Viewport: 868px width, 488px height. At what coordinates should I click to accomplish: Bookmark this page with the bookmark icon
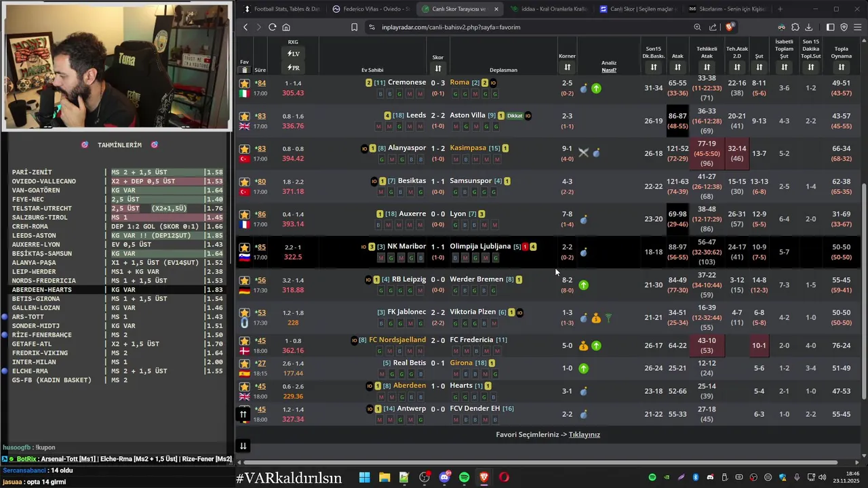point(354,27)
